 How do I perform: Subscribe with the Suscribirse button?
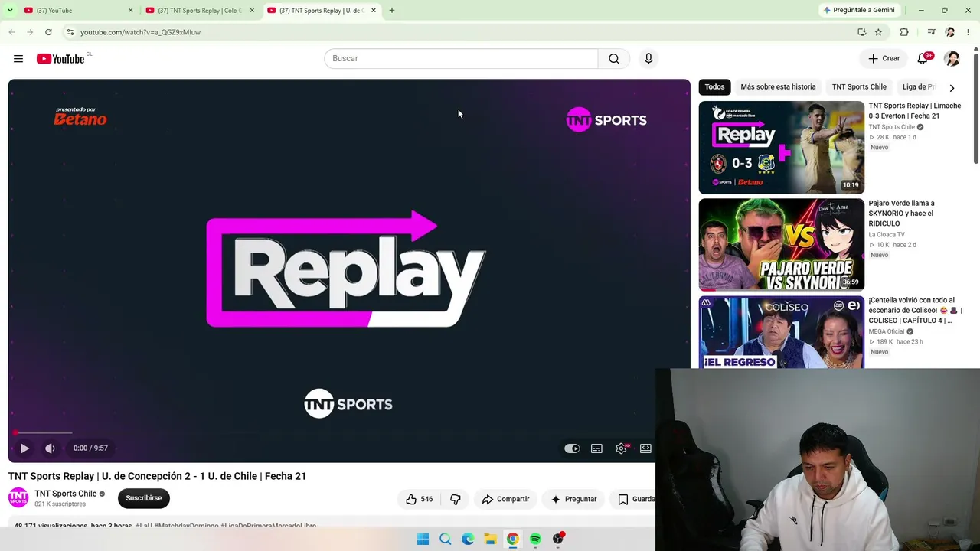click(144, 498)
